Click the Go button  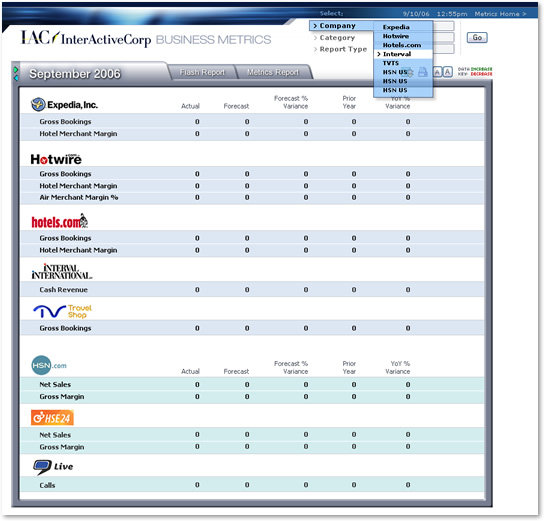pyautogui.click(x=477, y=37)
